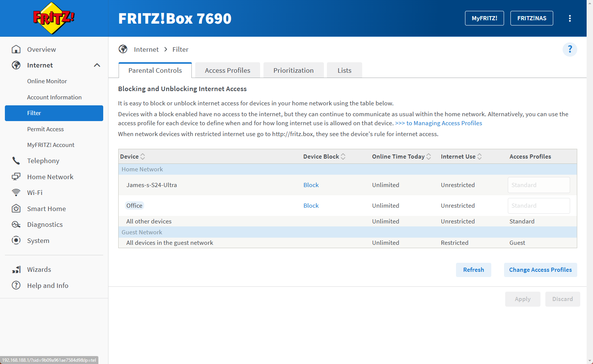The height and width of the screenshot is (364, 593).
Task: Click the blue question mark help icon
Action: click(569, 49)
